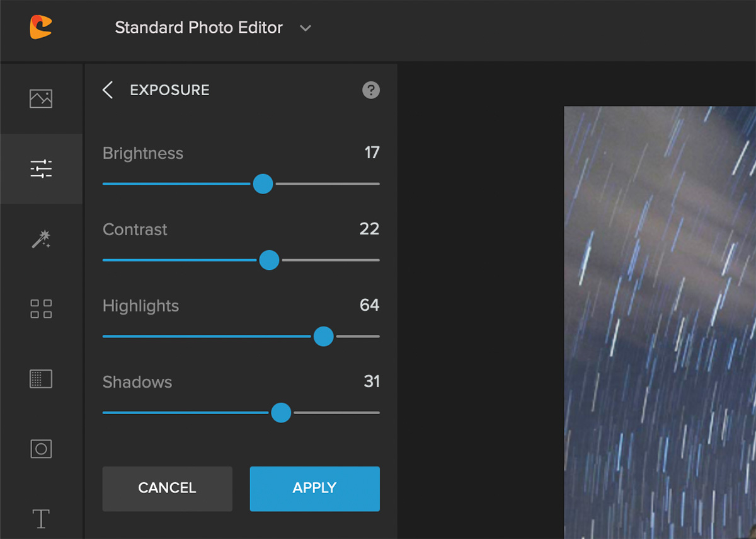756x539 pixels.
Task: Open the Frames sidebar icon
Action: 41,449
